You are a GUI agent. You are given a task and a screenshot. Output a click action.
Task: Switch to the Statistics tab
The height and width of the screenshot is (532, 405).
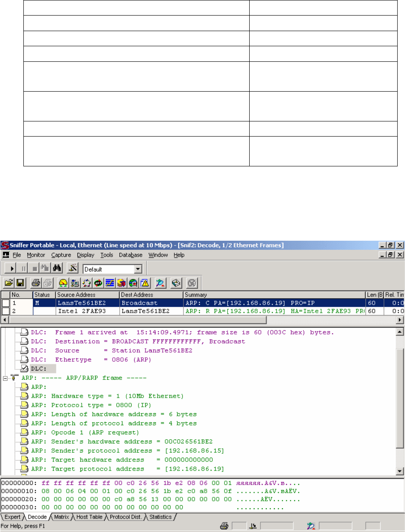161,517
